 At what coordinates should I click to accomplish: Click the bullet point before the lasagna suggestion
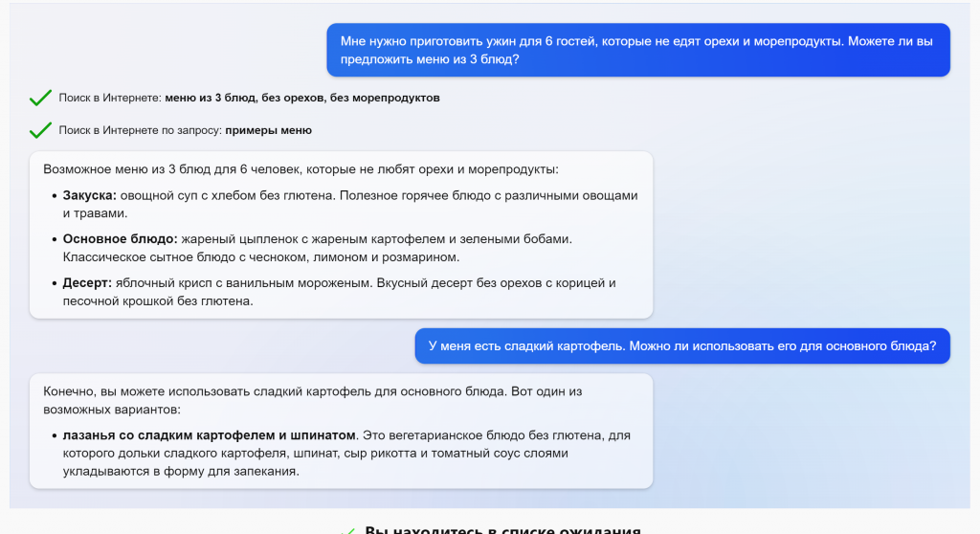[x=54, y=436]
